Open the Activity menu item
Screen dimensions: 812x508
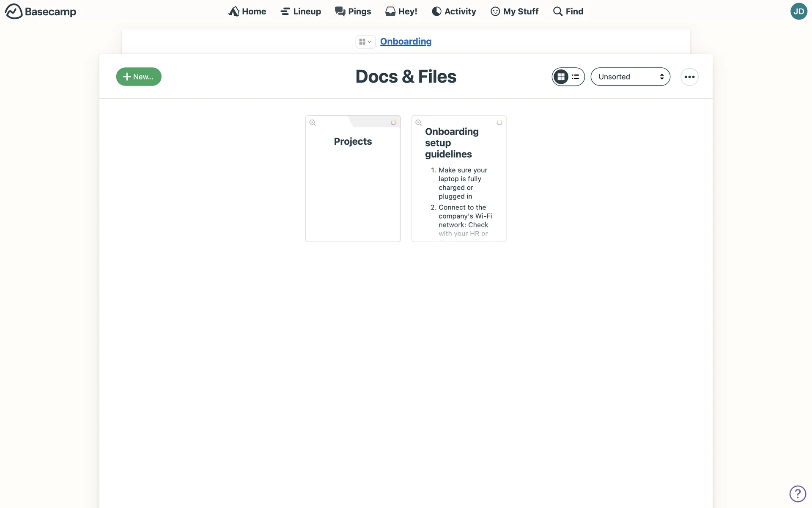[x=454, y=11]
